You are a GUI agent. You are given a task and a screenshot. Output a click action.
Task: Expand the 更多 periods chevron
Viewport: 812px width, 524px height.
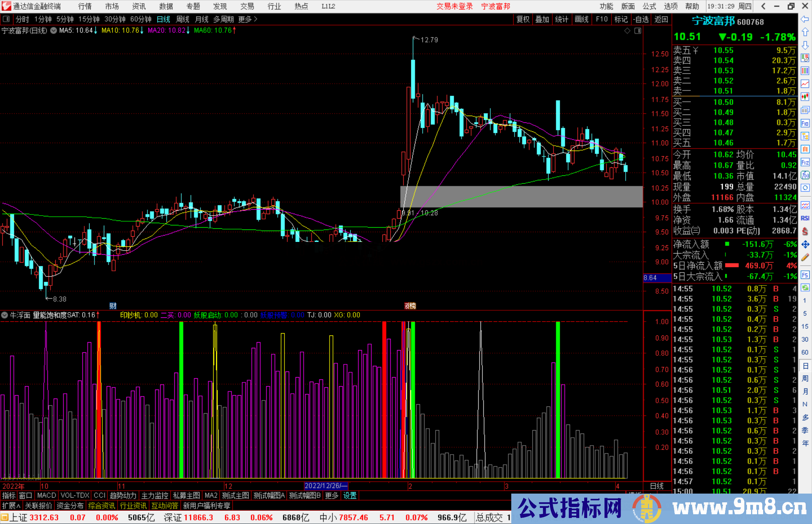tap(256, 19)
